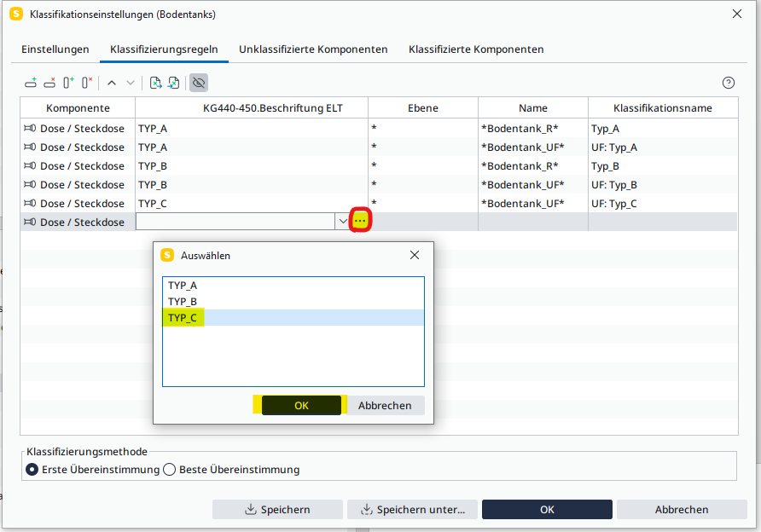Open the Speichern unter... save options
The width and height of the screenshot is (761, 532).
[414, 509]
